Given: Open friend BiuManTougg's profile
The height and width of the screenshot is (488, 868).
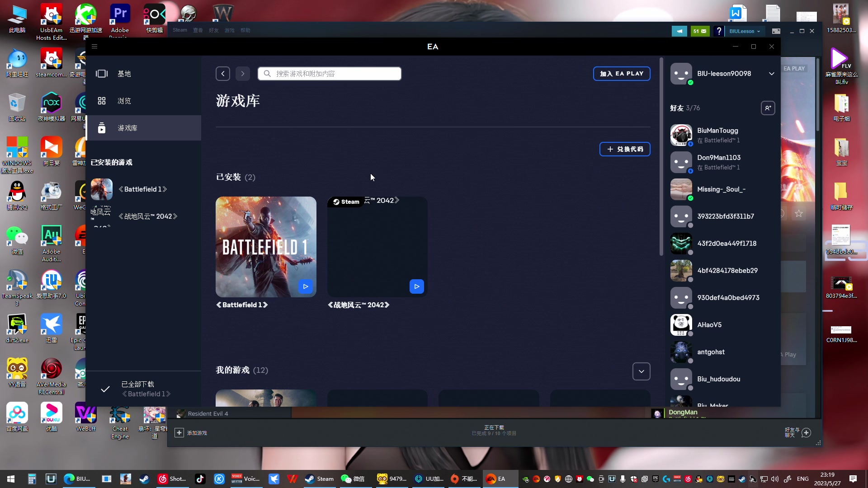Looking at the screenshot, I should click(722, 135).
